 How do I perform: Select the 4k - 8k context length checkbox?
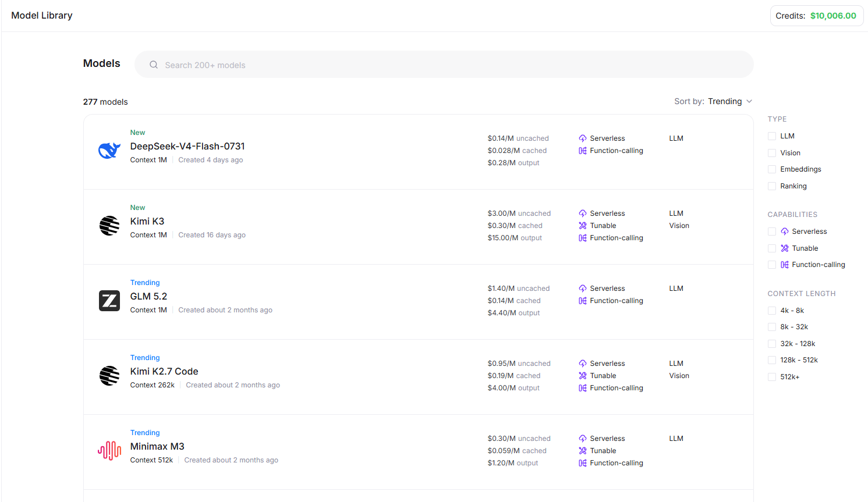[x=772, y=311]
